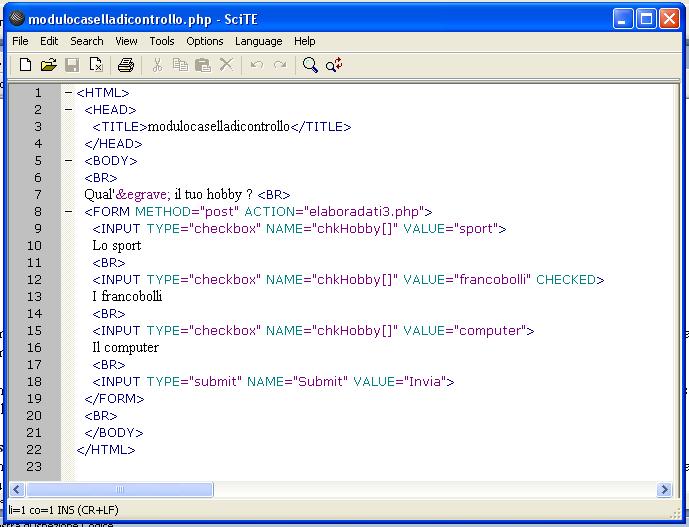Click the Cut scissors icon
Screen dimensions: 689x527
[157, 65]
